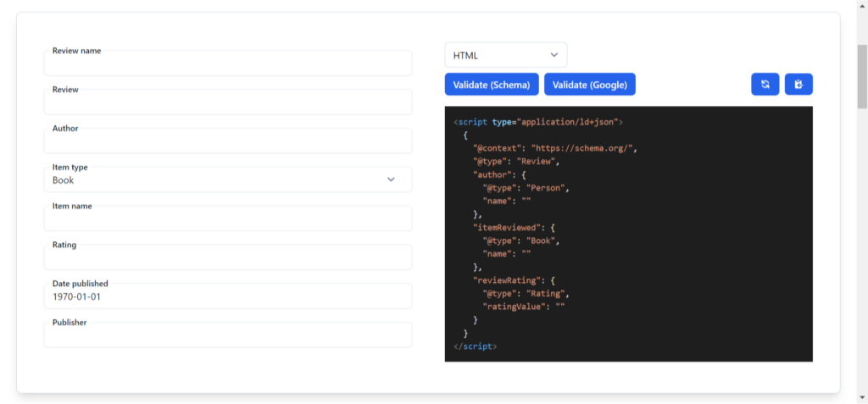Click the opening script type tag line

point(538,122)
